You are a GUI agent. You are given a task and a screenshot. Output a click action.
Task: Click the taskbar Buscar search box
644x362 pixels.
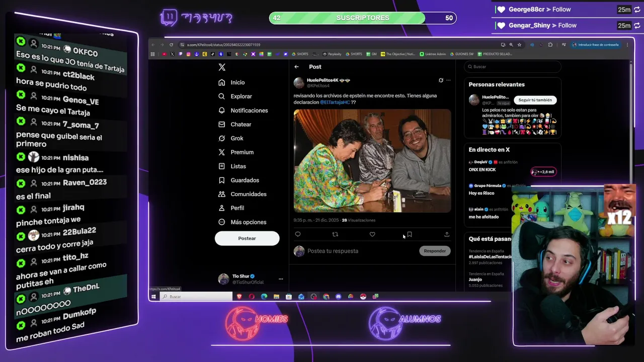[x=196, y=297]
